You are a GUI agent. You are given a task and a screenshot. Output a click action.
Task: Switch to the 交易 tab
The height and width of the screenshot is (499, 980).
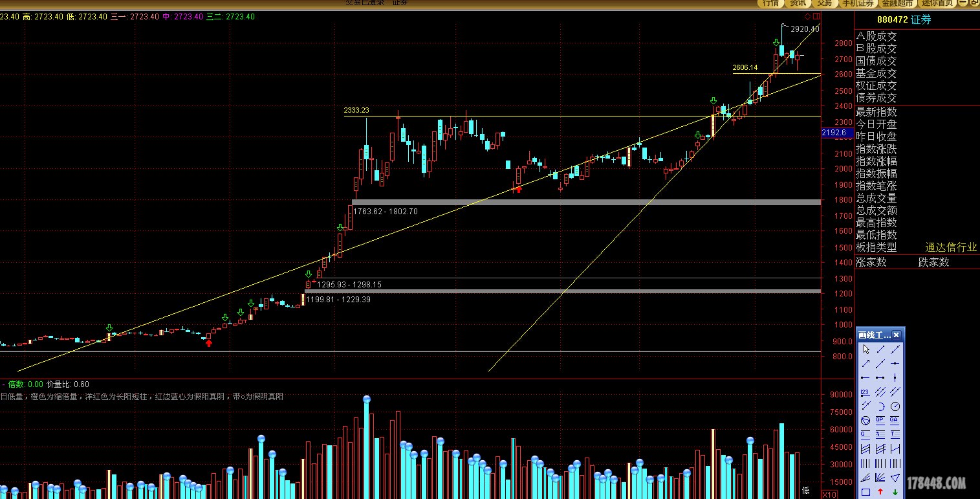[x=824, y=3]
